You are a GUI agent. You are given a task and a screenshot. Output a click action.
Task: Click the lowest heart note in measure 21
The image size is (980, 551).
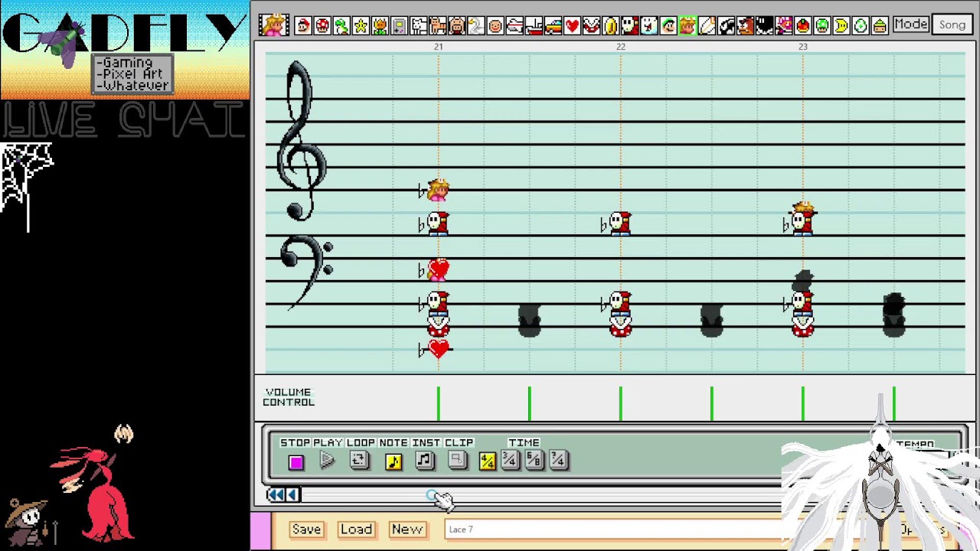[439, 349]
